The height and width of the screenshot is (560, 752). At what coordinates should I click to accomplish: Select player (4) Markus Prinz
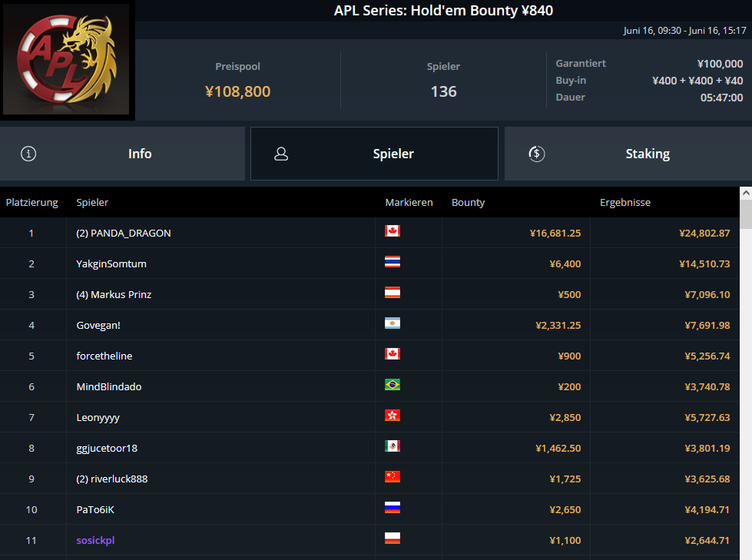(114, 294)
